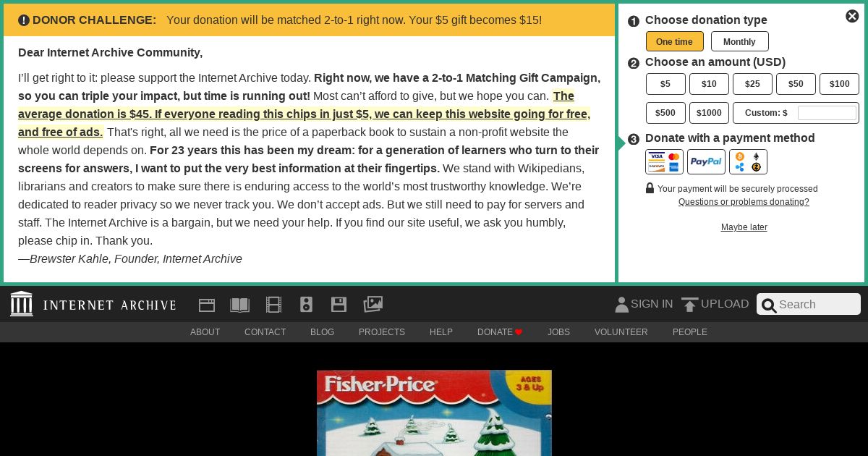Screen dimensions: 868x456
Task: Select One time donation type
Action: click(x=674, y=41)
